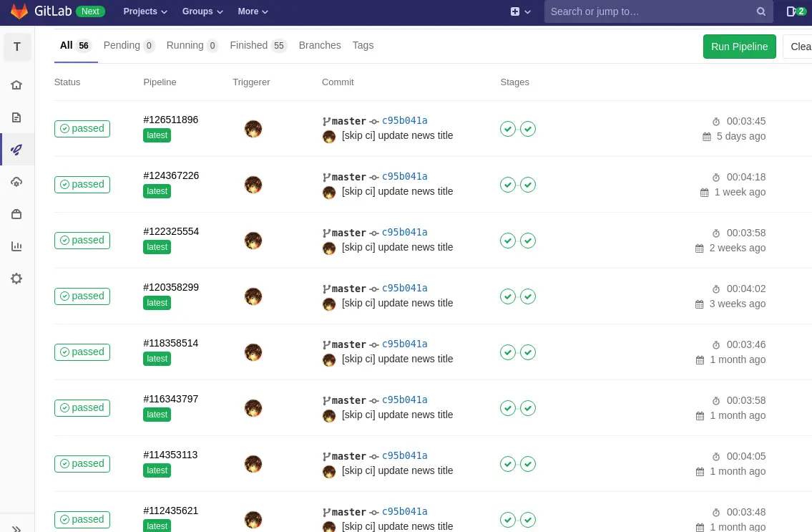812x532 pixels.
Task: Click commit author avatar in pipeline #124367226 row
Action: pos(329,193)
